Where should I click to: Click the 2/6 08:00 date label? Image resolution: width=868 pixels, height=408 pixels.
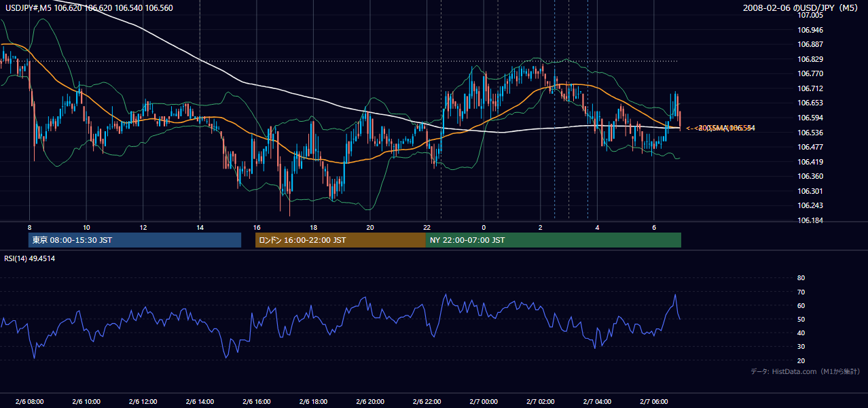[29, 401]
